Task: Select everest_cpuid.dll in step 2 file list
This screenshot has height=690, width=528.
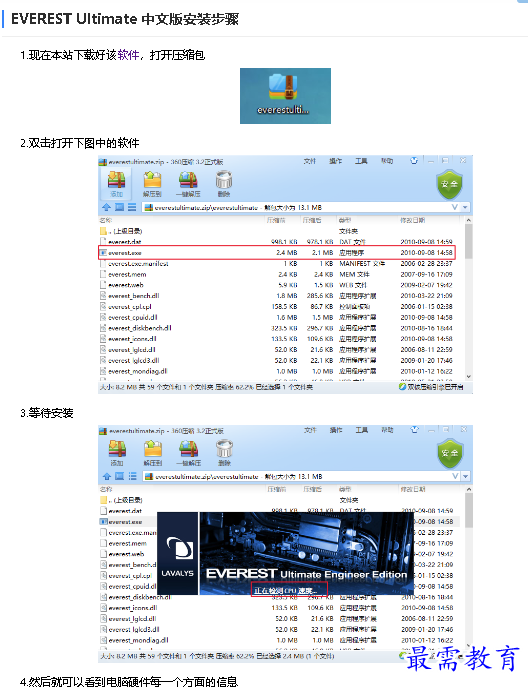Action: 281,317
